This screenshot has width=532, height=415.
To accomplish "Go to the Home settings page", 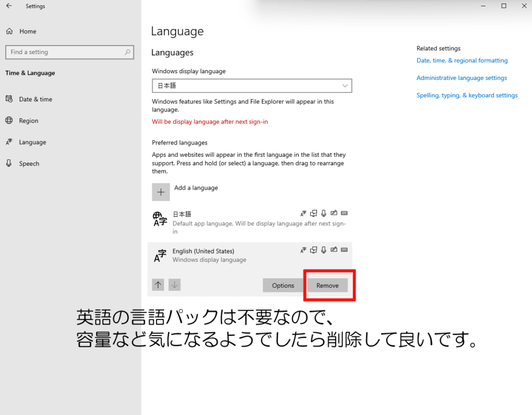I will click(x=28, y=31).
